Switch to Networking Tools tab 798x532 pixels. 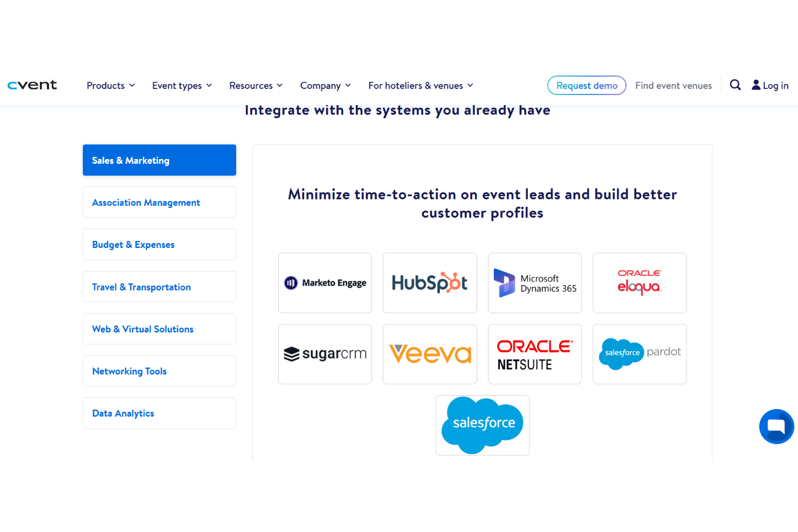pyautogui.click(x=160, y=371)
